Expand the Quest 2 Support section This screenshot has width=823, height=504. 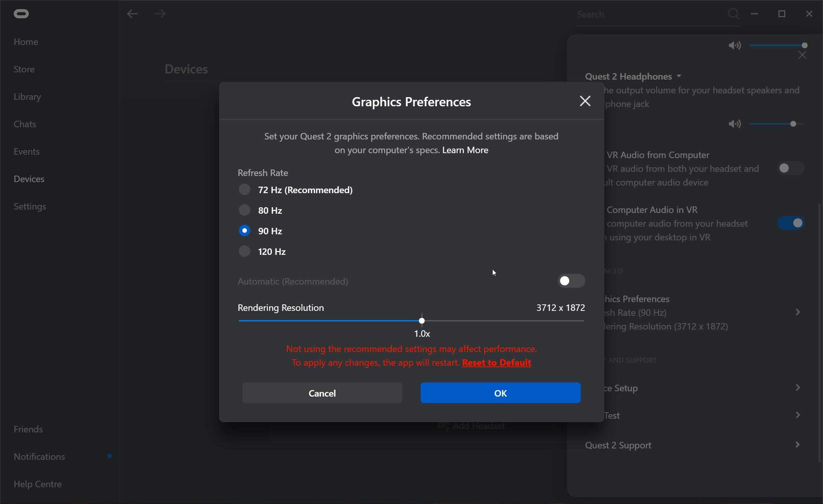[x=797, y=445]
